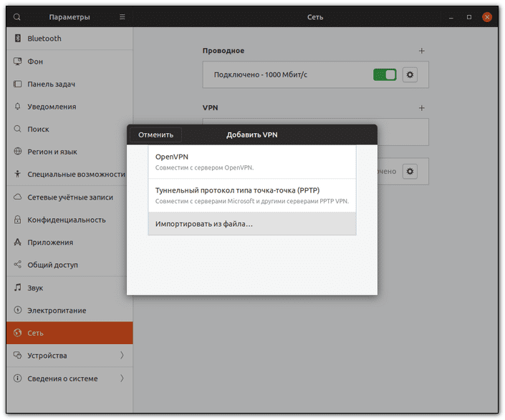Click the plus icon beside VPN section
Viewport: 505px width, 420px height.
(421, 108)
